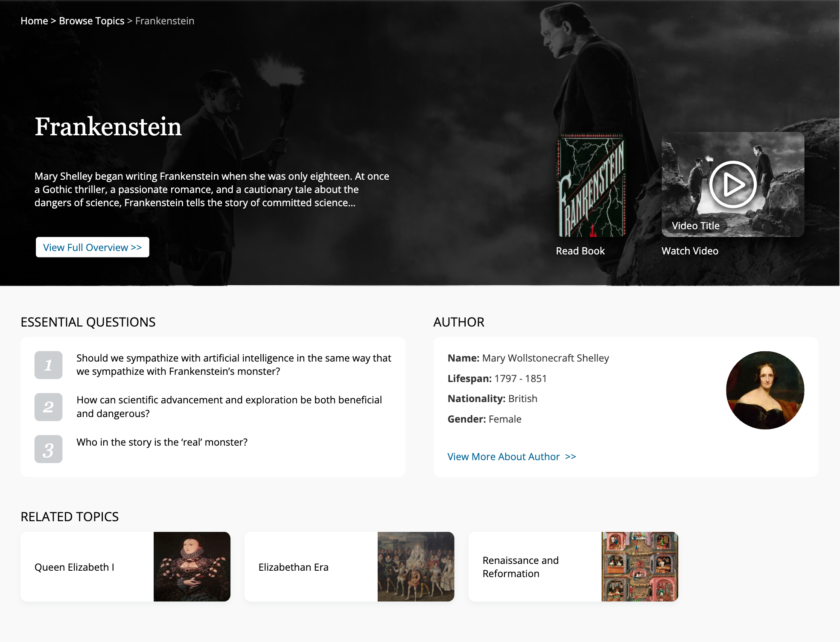Open View More About Author link
Image resolution: width=840 pixels, height=642 pixels.
(511, 456)
